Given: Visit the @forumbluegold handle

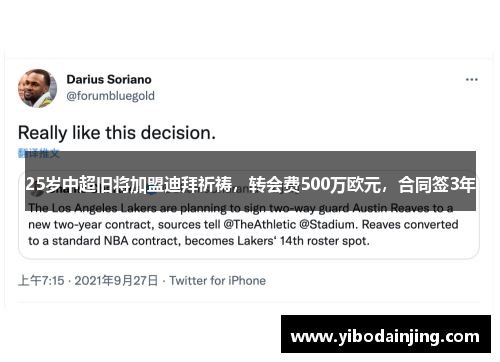Looking at the screenshot, I should (x=110, y=96).
